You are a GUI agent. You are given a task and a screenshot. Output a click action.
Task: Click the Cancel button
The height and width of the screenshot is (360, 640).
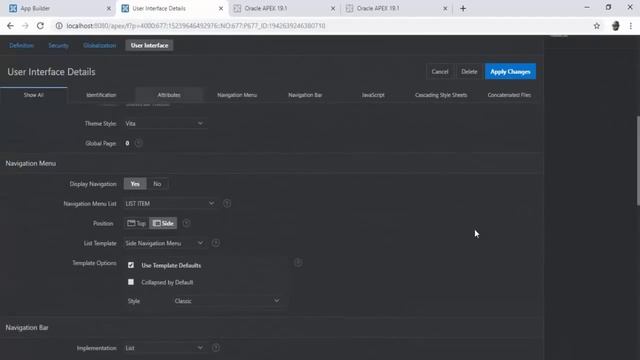pos(440,71)
